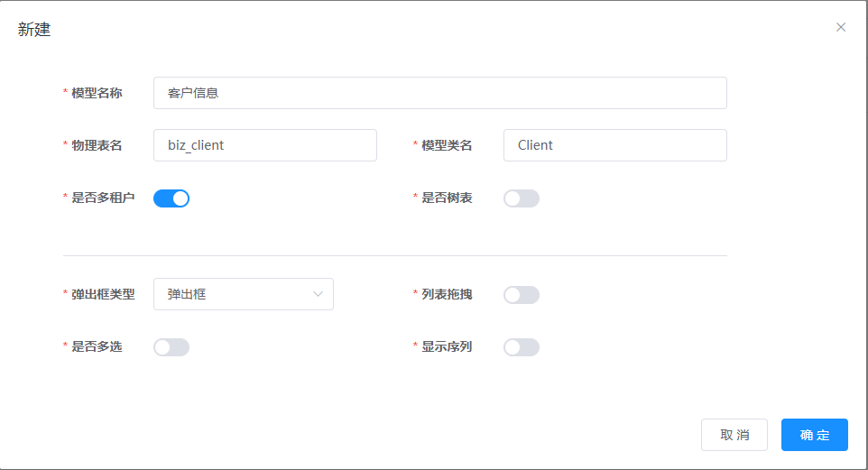Click the 模型名称 field label

pyautogui.click(x=97, y=93)
